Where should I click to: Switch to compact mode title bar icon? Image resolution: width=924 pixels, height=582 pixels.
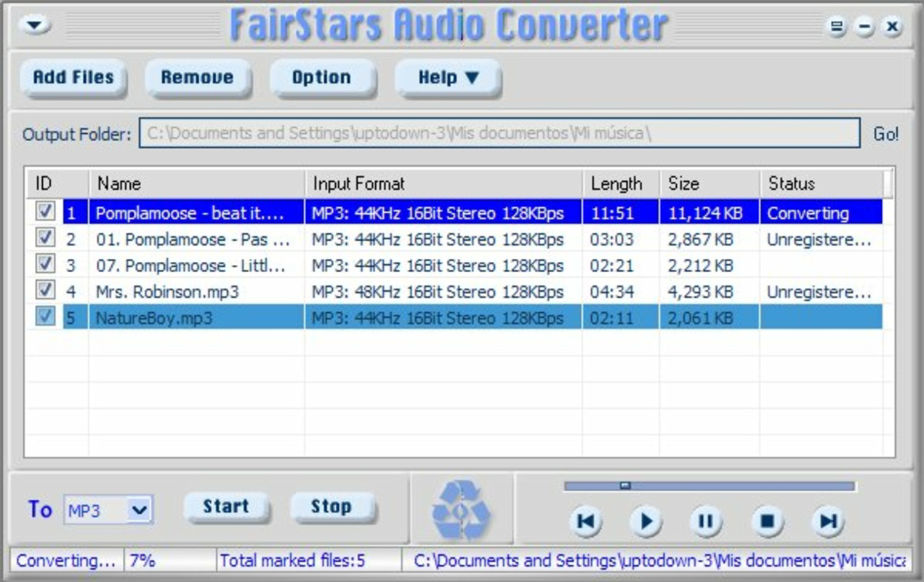pyautogui.click(x=837, y=28)
